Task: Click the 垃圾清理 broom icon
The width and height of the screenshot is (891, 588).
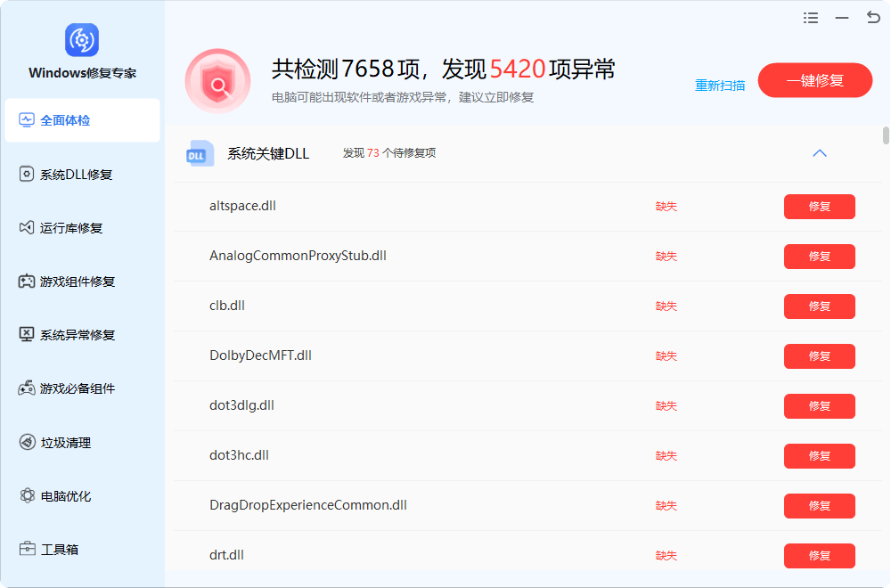Action: (x=27, y=443)
